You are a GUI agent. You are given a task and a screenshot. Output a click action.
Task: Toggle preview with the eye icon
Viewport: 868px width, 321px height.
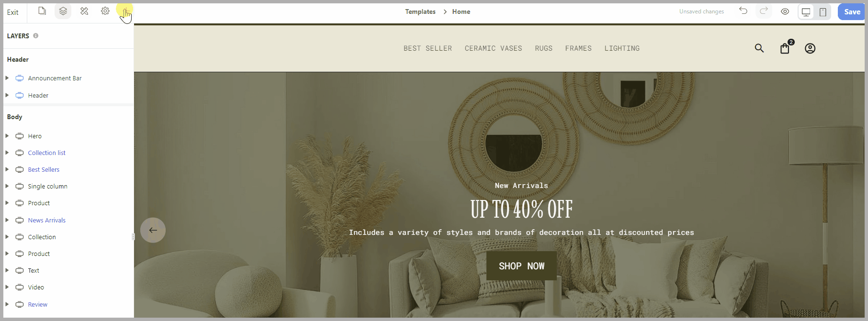click(x=785, y=11)
